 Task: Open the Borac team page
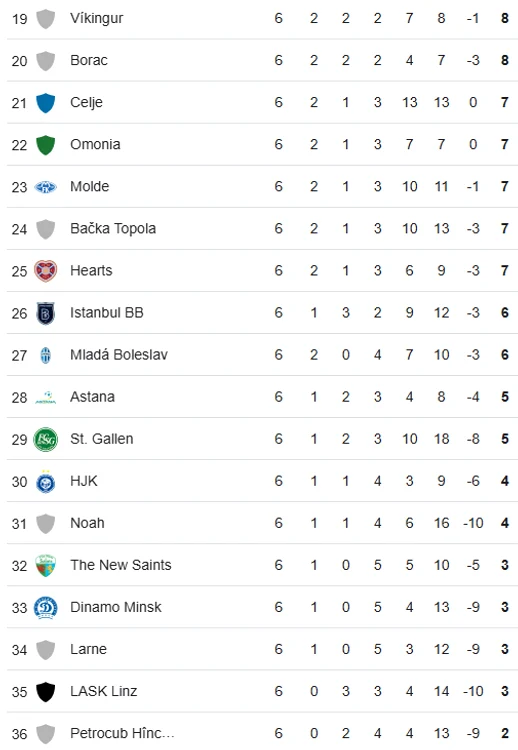click(x=89, y=60)
